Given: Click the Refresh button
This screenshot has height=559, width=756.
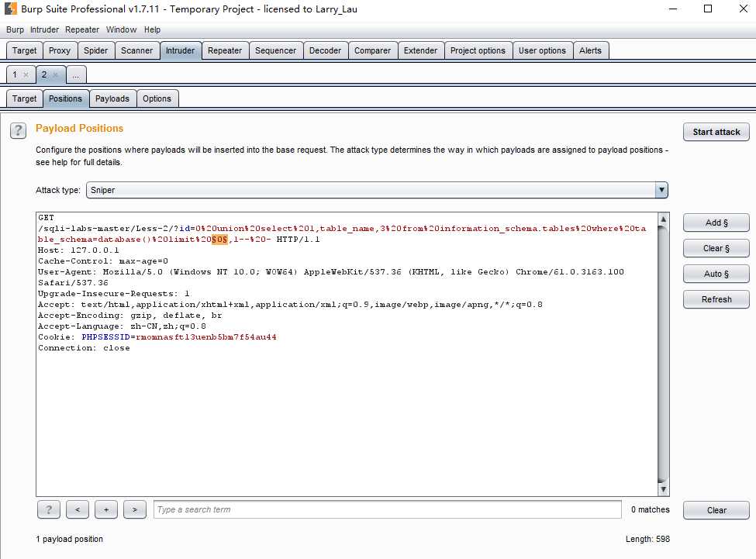Looking at the screenshot, I should click(x=716, y=299).
